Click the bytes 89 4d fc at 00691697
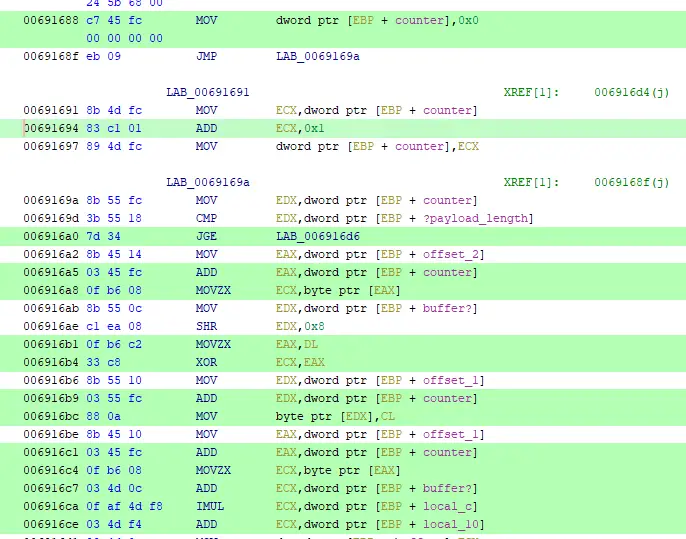 tap(114, 146)
